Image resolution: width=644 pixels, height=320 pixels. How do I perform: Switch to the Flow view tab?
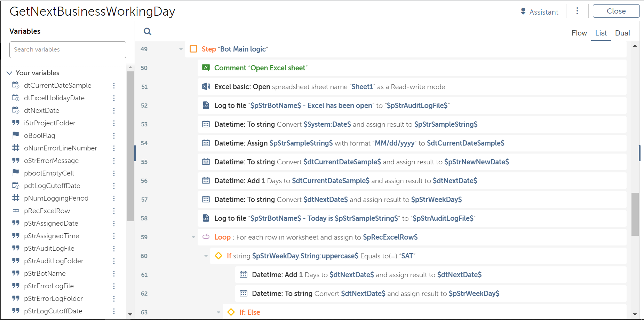point(579,33)
